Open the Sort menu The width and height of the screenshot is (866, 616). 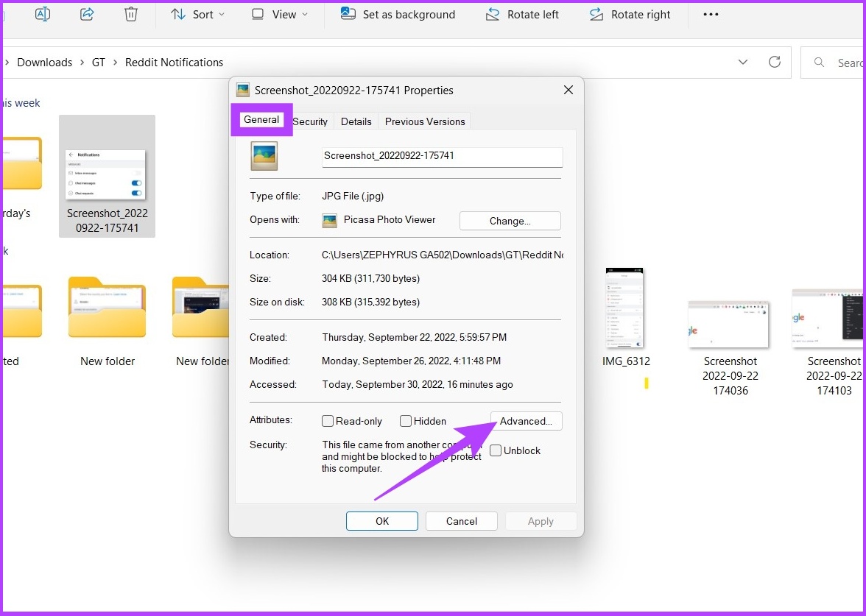(197, 15)
